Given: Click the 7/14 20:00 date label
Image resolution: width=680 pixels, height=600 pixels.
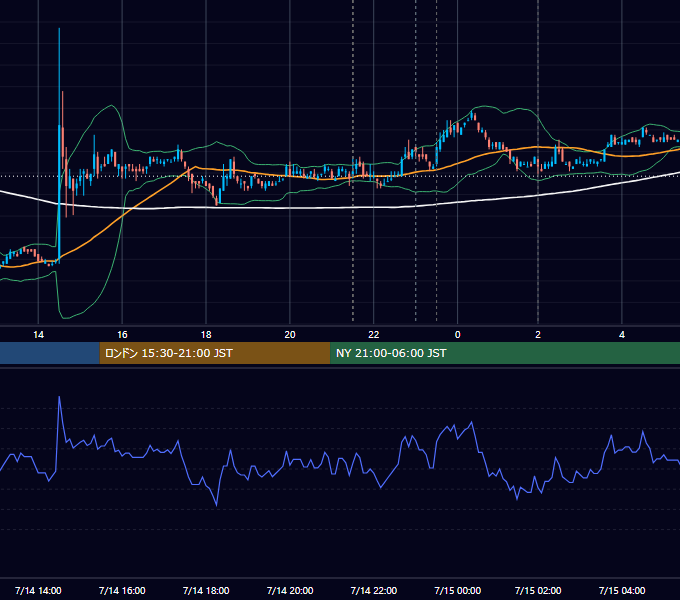Looking at the screenshot, I should click(x=290, y=590).
